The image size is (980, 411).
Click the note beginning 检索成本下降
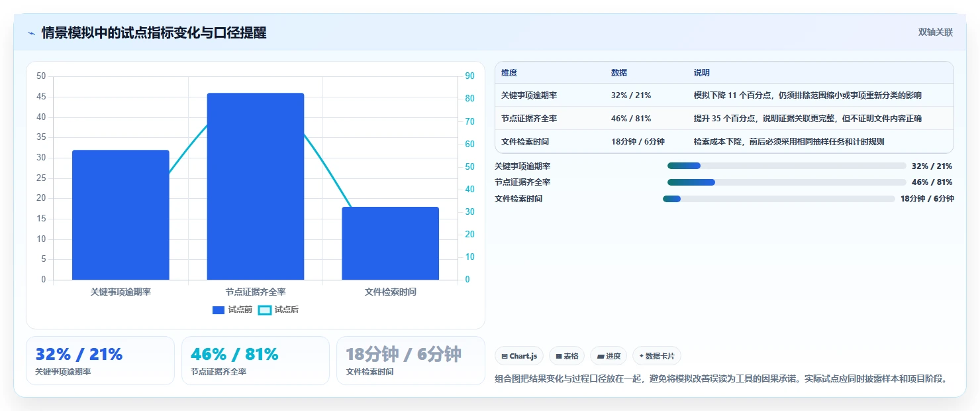(789, 142)
